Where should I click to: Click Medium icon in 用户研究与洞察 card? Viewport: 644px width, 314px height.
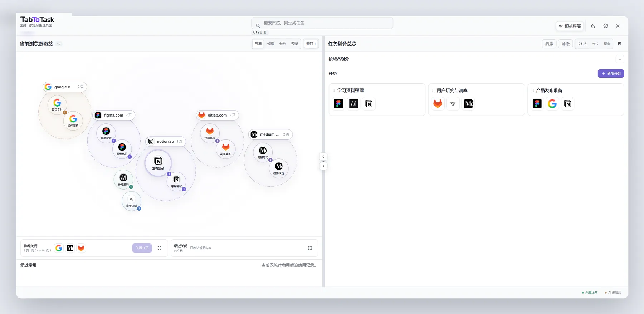tap(468, 104)
